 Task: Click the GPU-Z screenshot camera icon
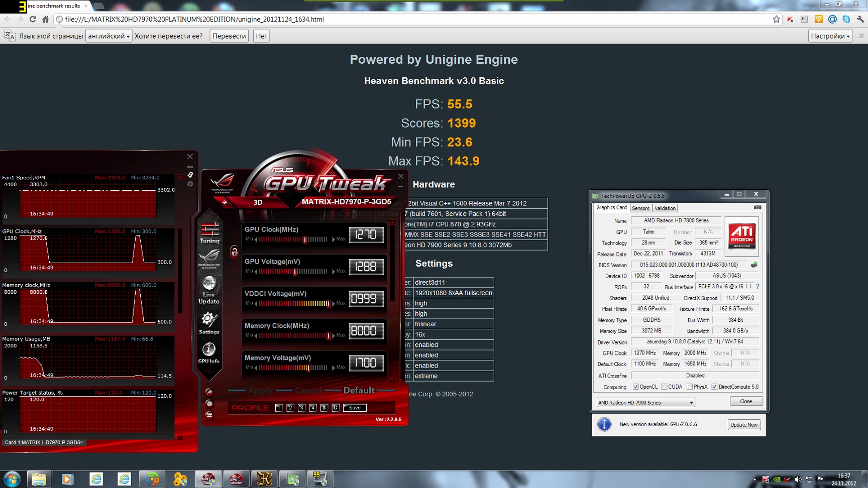tap(757, 207)
